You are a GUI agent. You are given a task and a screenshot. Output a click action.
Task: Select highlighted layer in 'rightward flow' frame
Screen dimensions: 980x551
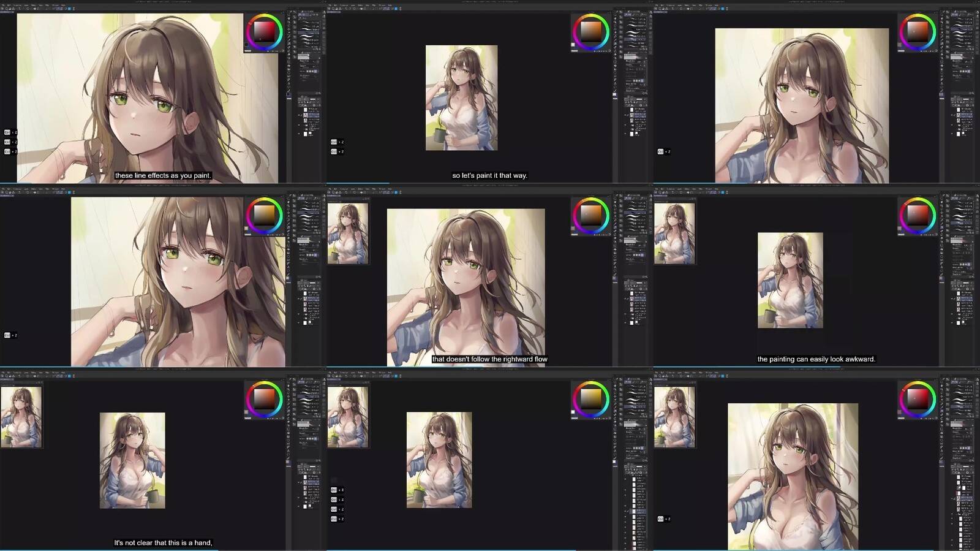(x=638, y=298)
